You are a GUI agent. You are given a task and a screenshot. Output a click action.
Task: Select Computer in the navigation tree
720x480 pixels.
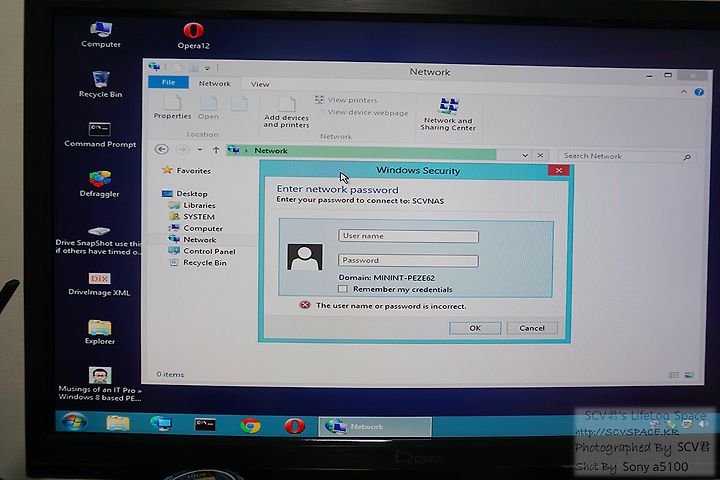click(x=196, y=228)
